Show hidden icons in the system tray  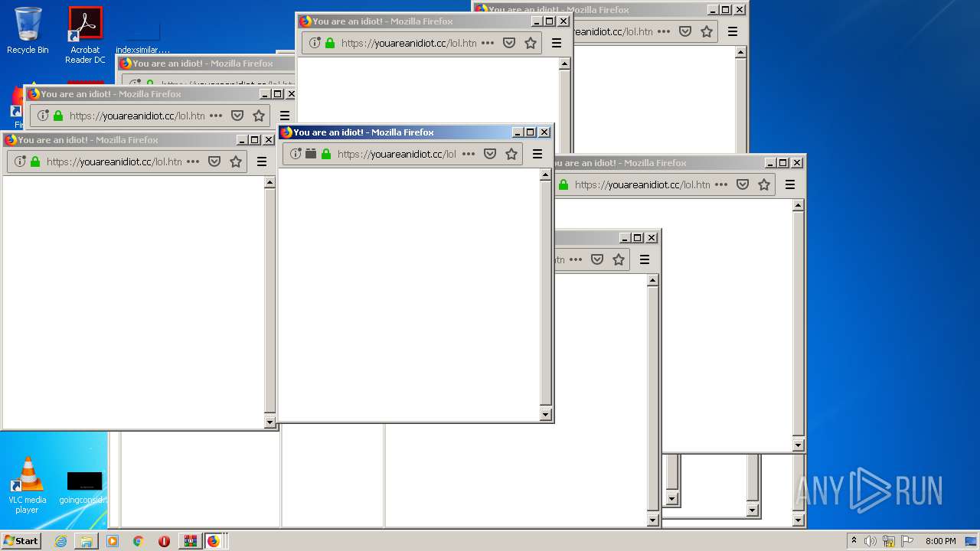[x=854, y=541]
